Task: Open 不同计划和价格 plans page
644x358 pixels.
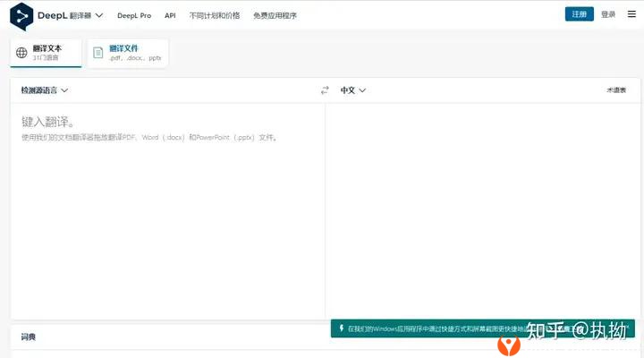Action: pos(215,15)
